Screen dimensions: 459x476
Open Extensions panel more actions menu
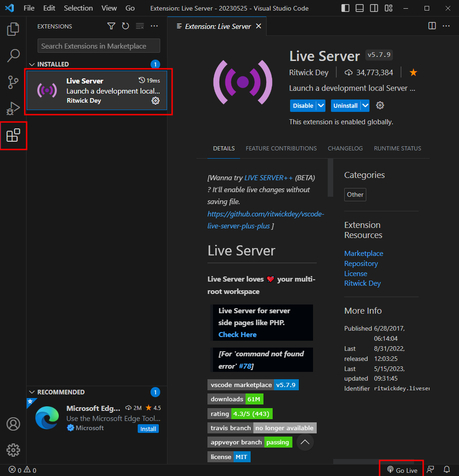154,26
